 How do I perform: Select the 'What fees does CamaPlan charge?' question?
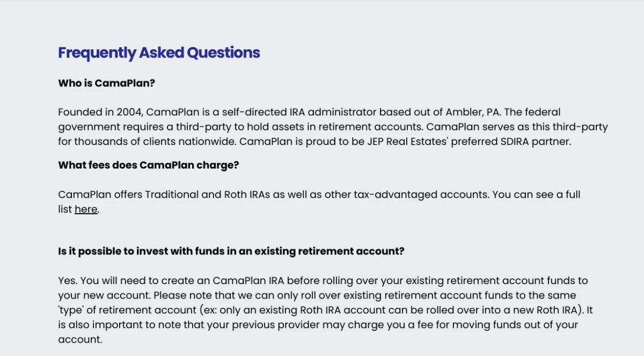tap(148, 165)
